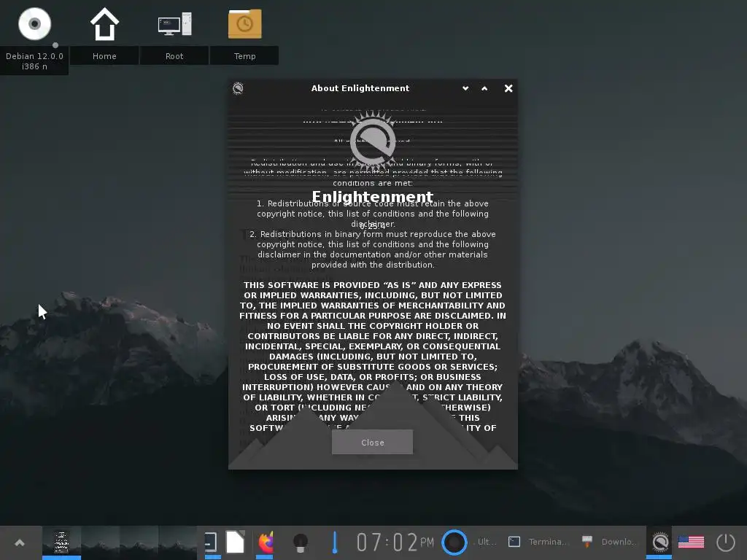Open the US flag keyboard layout indicator
Screen dimensions: 747x560
[691, 542]
